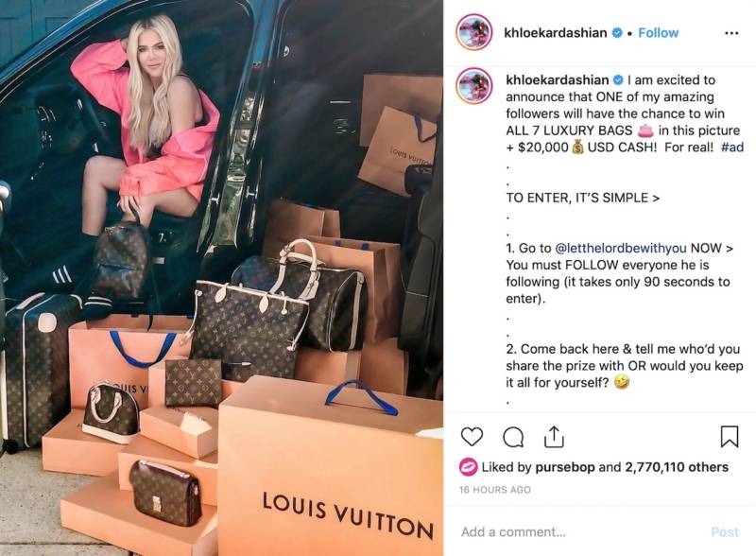Click the Louis Vuitton bags photo
Viewport: 756px width, 556px height.
click(x=221, y=278)
